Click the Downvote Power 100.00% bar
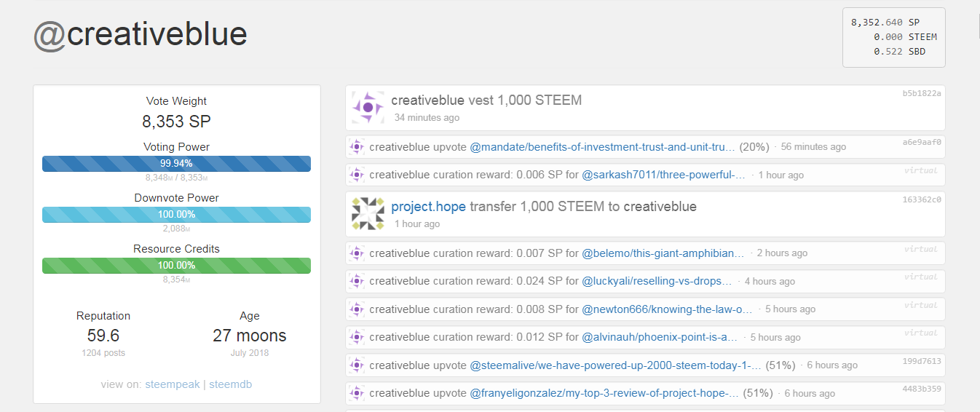The image size is (980, 412). coord(177,215)
